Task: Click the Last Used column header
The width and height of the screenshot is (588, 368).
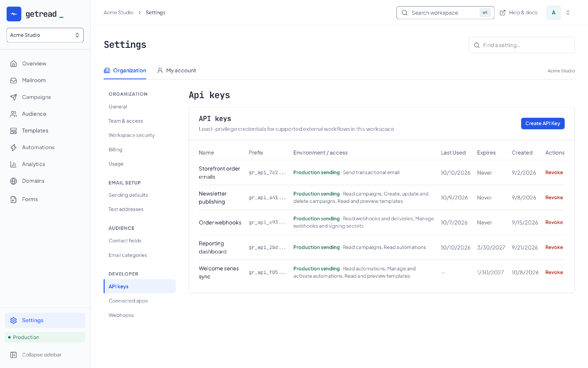Action: pyautogui.click(x=453, y=153)
